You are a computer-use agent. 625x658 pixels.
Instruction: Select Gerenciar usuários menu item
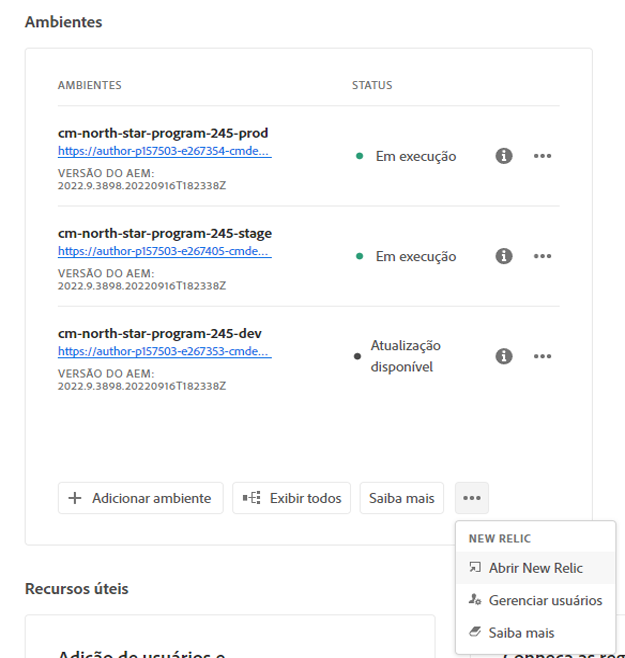click(545, 600)
